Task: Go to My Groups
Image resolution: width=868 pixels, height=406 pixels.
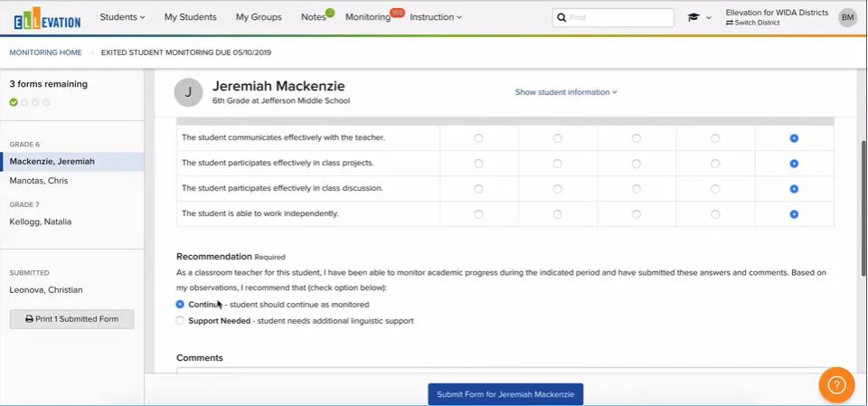Action: (259, 17)
